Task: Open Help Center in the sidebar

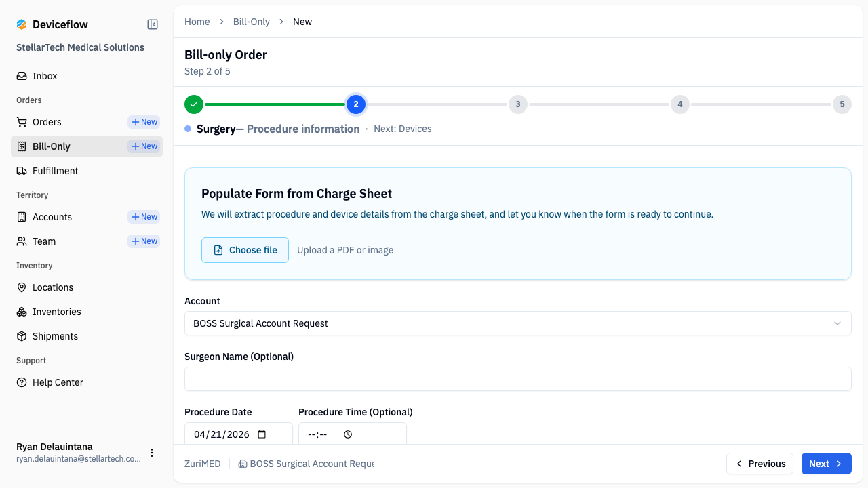Action: click(x=58, y=382)
